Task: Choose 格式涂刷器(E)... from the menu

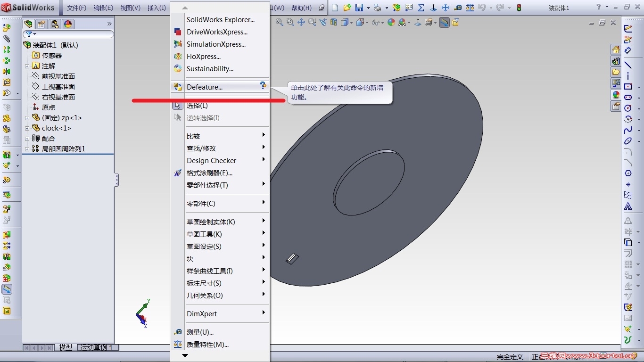Action: tap(220, 173)
